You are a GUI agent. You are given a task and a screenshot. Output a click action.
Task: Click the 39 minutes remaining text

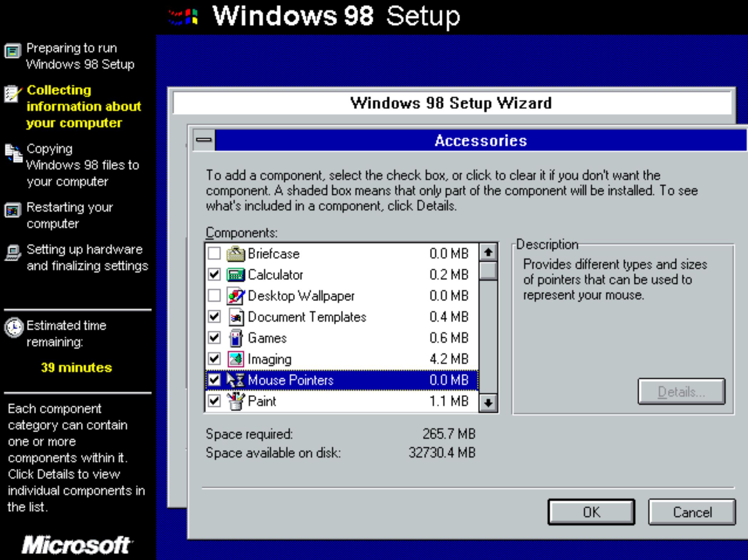click(76, 367)
